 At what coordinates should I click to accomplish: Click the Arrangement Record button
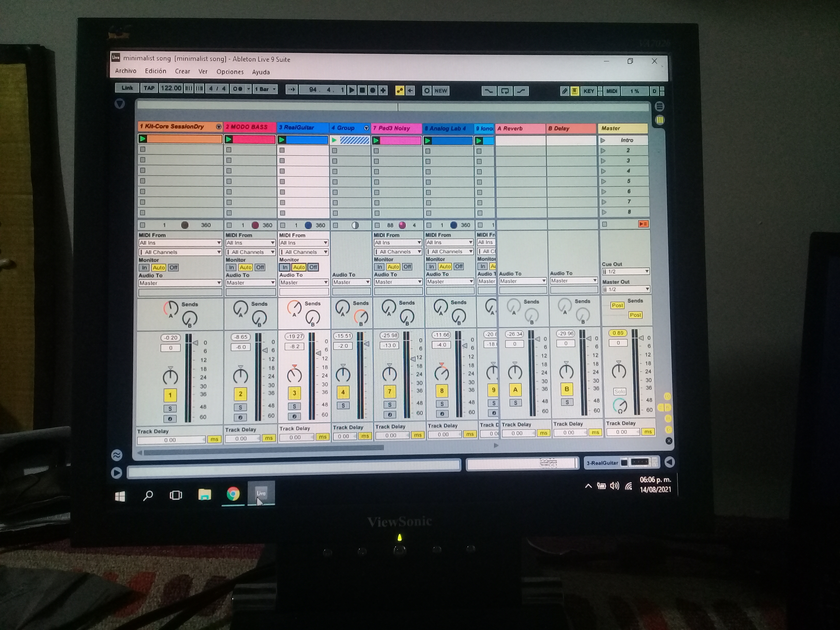(x=373, y=90)
